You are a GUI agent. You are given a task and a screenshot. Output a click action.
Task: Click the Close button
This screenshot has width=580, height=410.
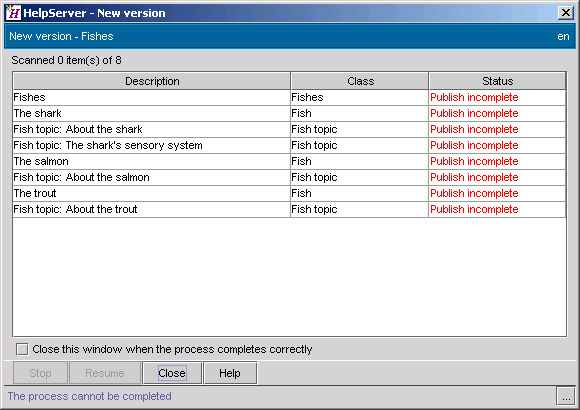pos(172,373)
